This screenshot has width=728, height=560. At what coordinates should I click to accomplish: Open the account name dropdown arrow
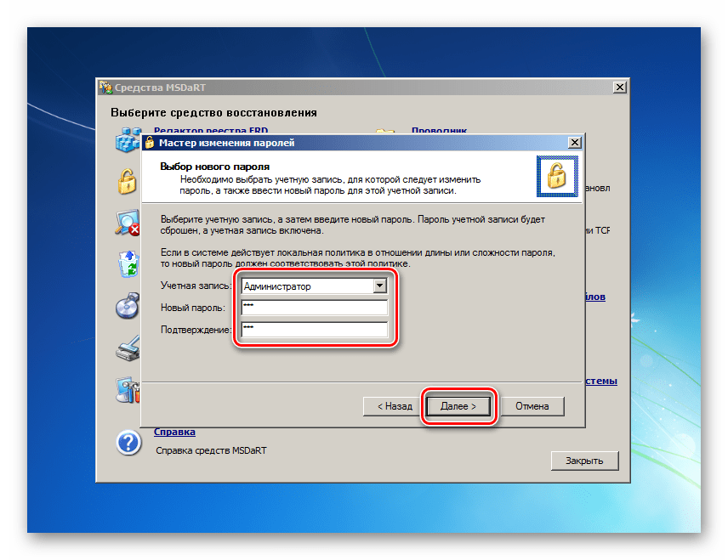point(380,286)
